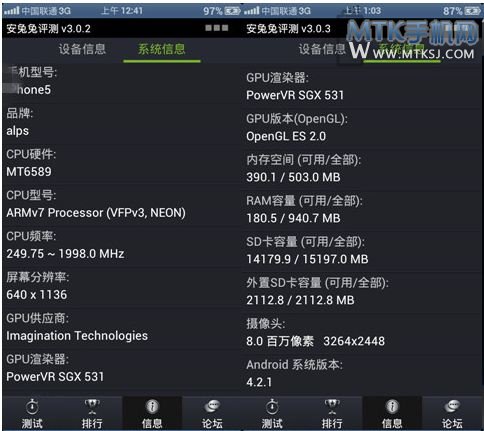This screenshot has height=431, width=484.
Task: Click the CPU频率 label
Action: 31,236
